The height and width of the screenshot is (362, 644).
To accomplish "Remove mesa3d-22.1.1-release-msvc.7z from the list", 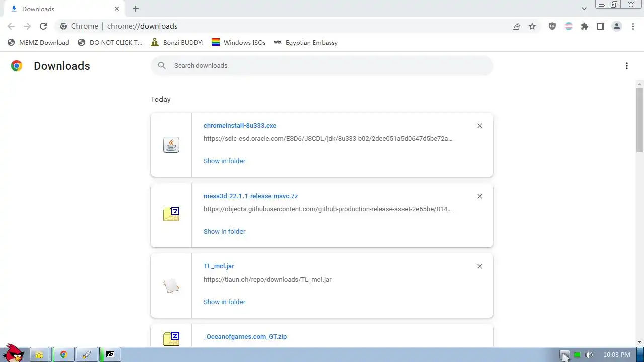I will point(480,196).
